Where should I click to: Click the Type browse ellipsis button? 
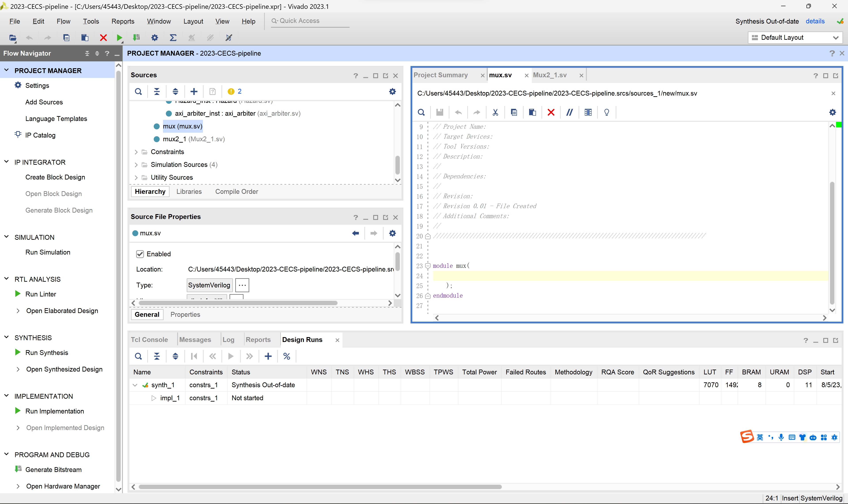(242, 285)
